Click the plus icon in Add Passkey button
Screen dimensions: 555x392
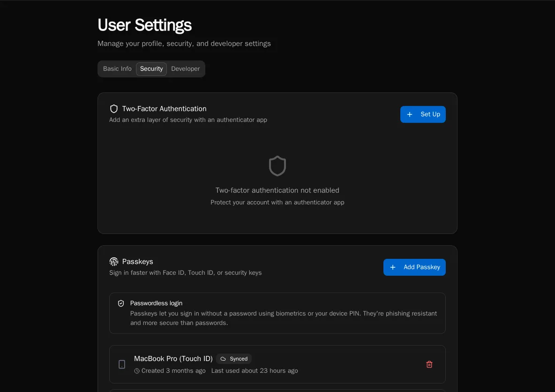pyautogui.click(x=392, y=267)
